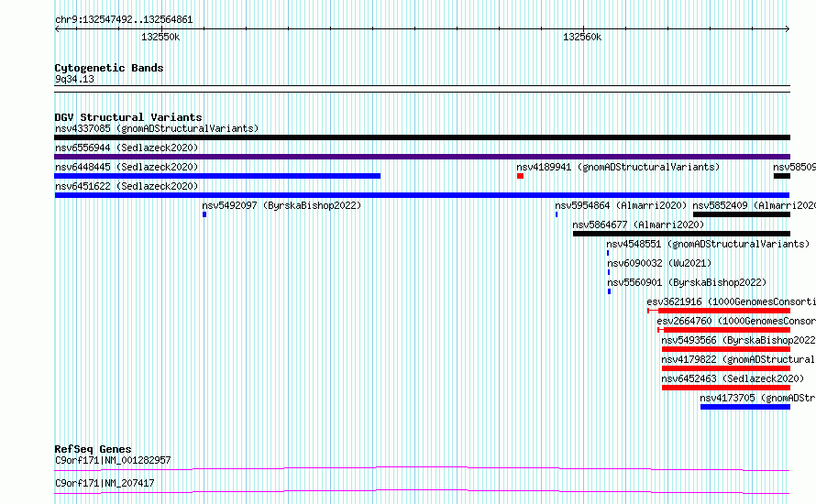Screen dimensions: 816x504
Task: Open the nsv5493566 ByrskaBishop label
Action: pos(738,340)
